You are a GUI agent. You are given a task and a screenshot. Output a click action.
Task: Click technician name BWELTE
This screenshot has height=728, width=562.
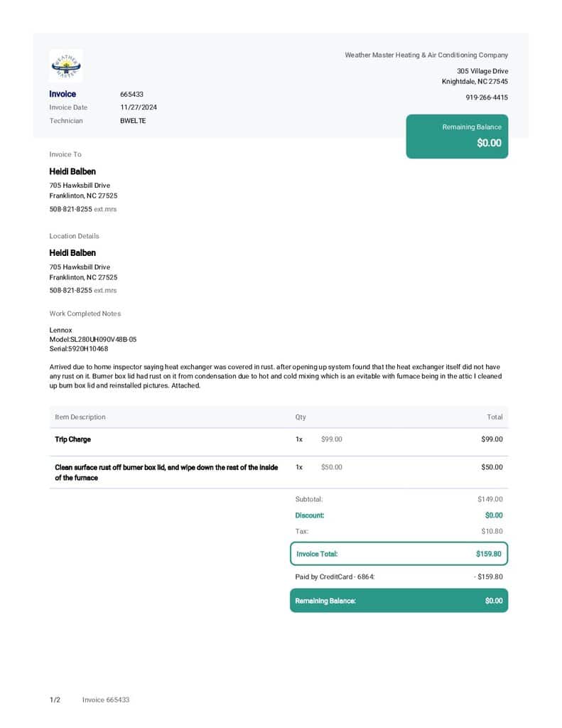pyautogui.click(x=133, y=121)
